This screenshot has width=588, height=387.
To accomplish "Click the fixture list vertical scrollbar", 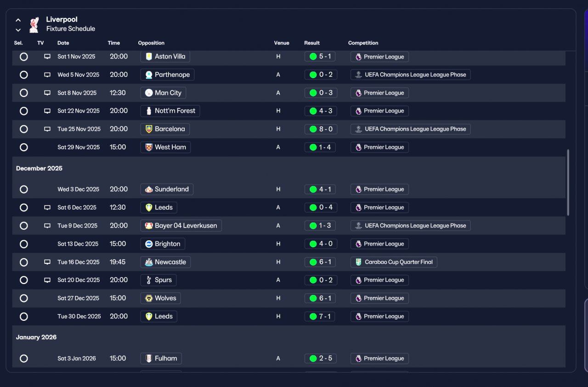I will click(x=568, y=182).
